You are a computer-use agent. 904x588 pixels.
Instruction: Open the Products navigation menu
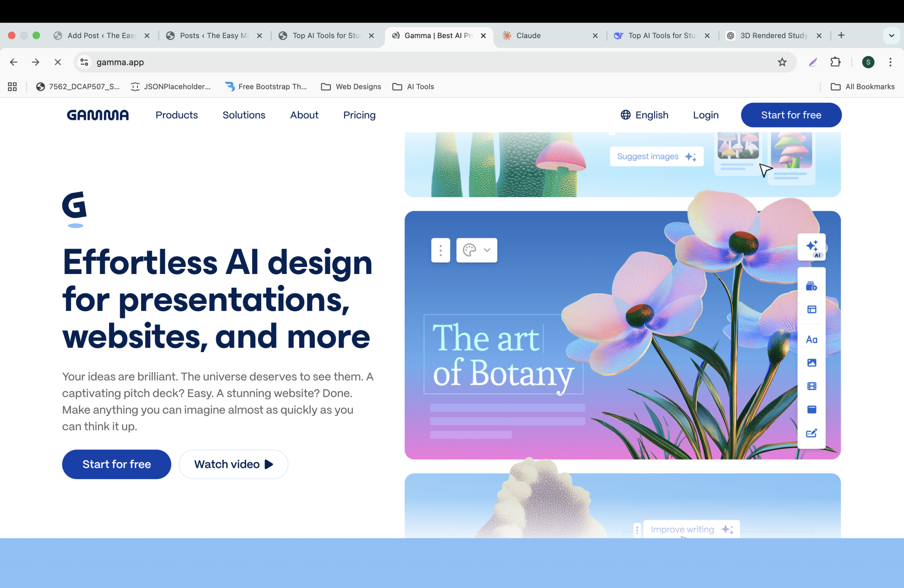coord(177,115)
